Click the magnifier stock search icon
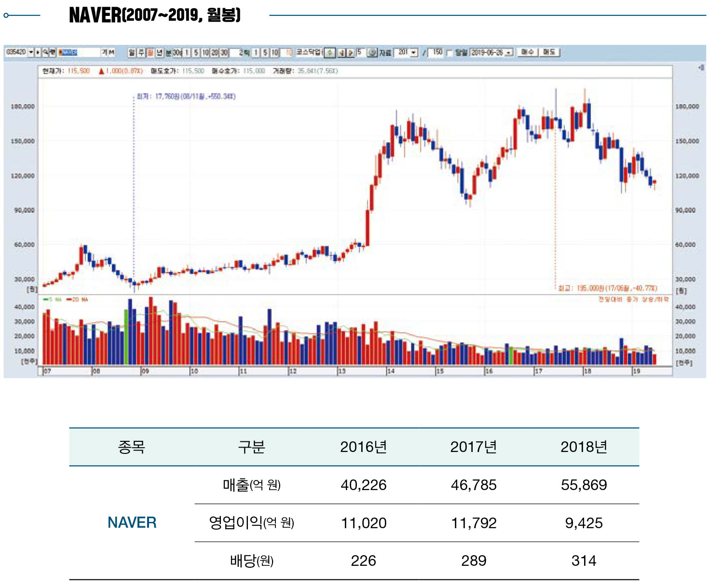This screenshot has height=588, width=709. (45, 52)
